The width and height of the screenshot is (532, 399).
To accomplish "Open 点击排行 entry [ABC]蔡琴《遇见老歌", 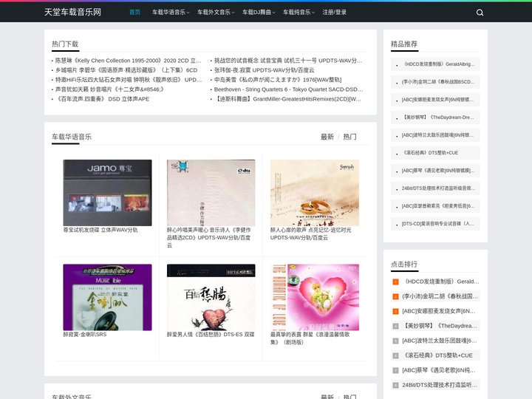I will pyautogui.click(x=439, y=370).
